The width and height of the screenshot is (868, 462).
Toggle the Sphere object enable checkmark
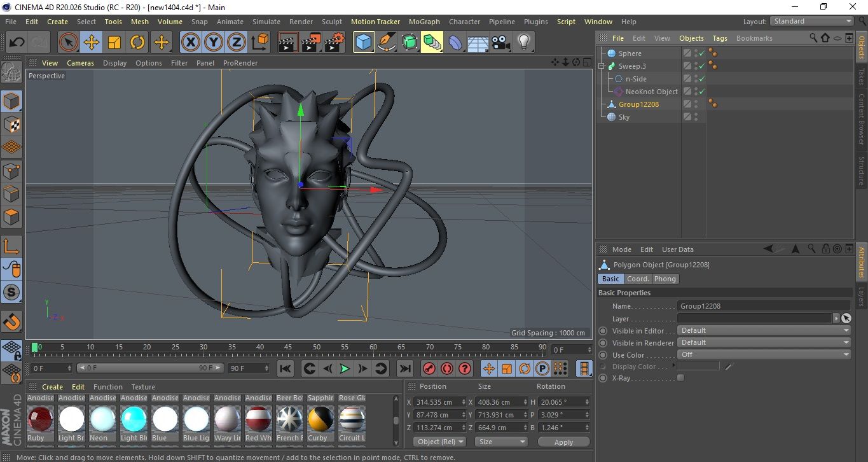(702, 54)
